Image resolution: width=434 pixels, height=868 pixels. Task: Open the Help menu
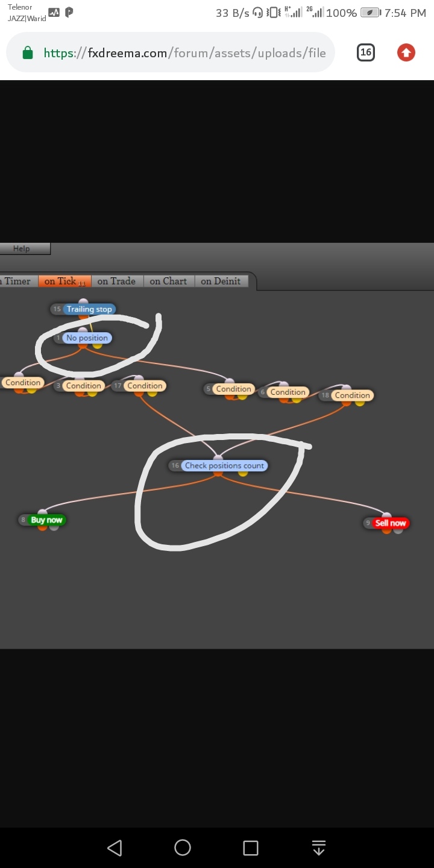pyautogui.click(x=24, y=248)
